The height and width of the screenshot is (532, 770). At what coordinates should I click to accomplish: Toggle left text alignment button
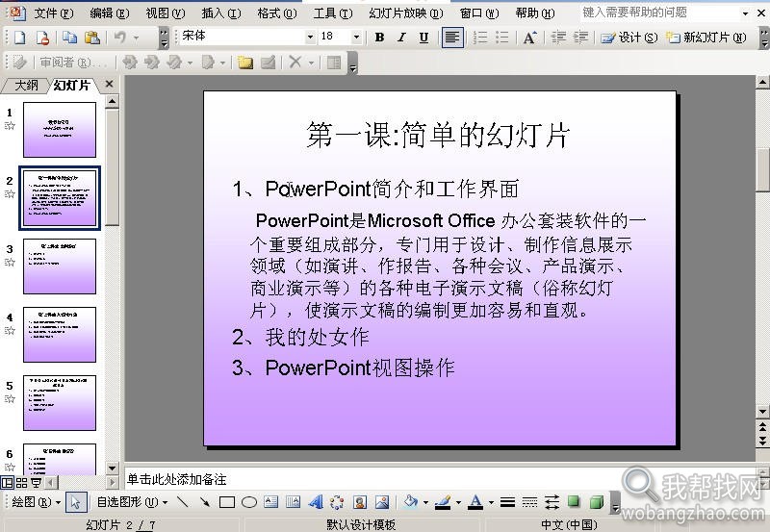point(452,38)
